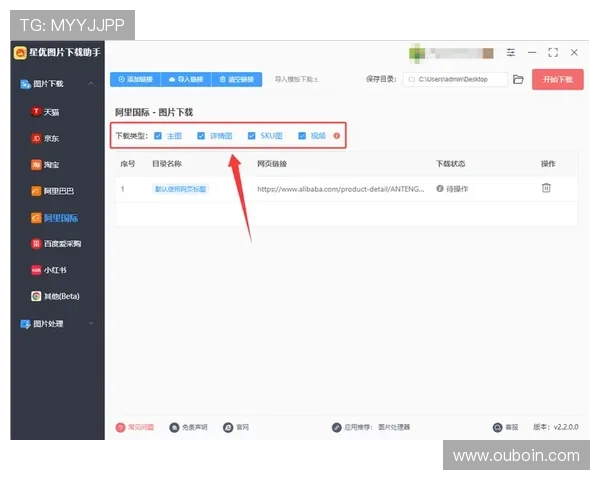Toggle the 详情图 checkbox

click(201, 136)
